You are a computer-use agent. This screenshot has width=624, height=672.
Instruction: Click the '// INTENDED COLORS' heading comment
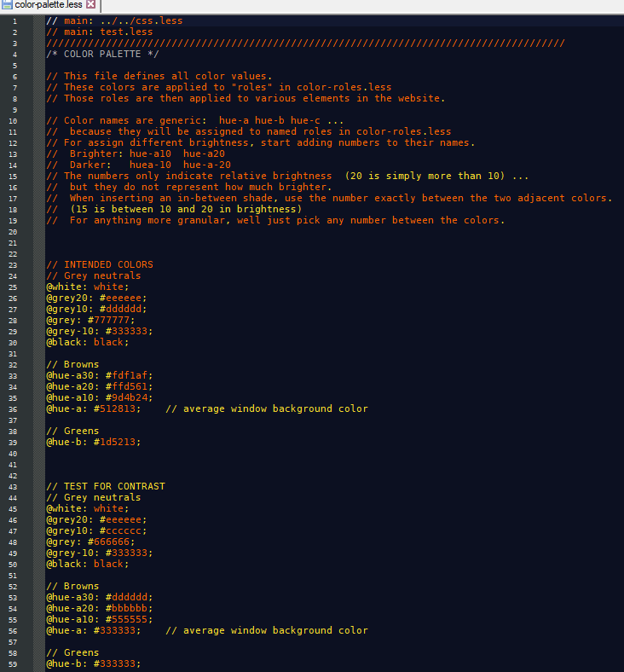tap(100, 264)
